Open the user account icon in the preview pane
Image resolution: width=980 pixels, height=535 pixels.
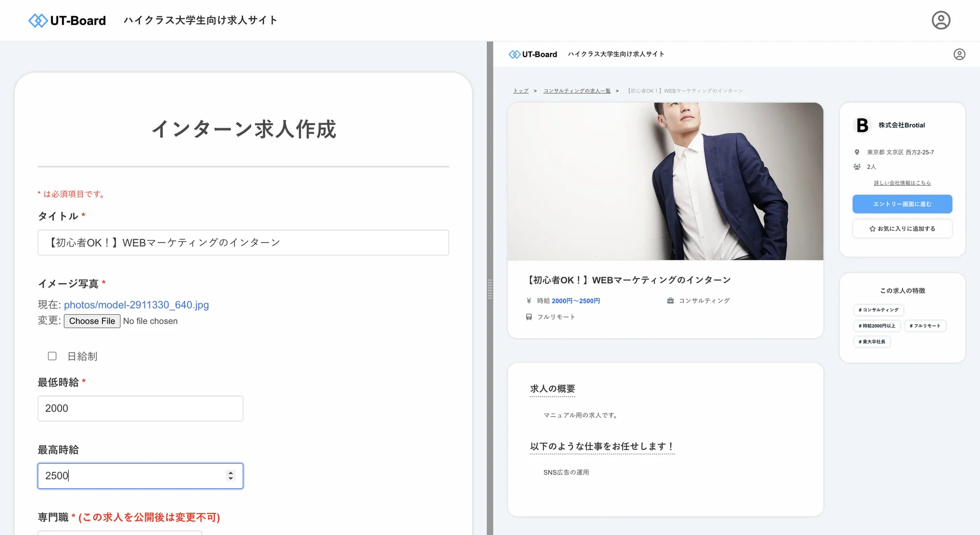pyautogui.click(x=959, y=54)
